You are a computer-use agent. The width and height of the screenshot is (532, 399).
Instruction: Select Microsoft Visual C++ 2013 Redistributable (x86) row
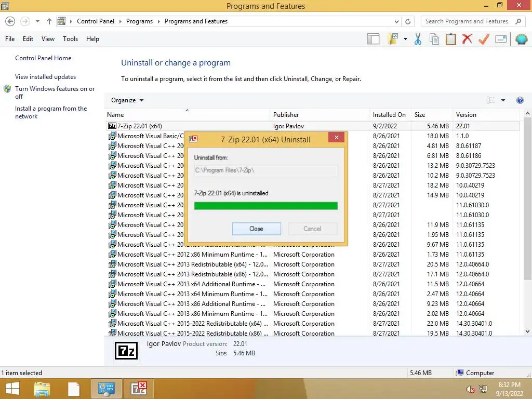[312, 274]
